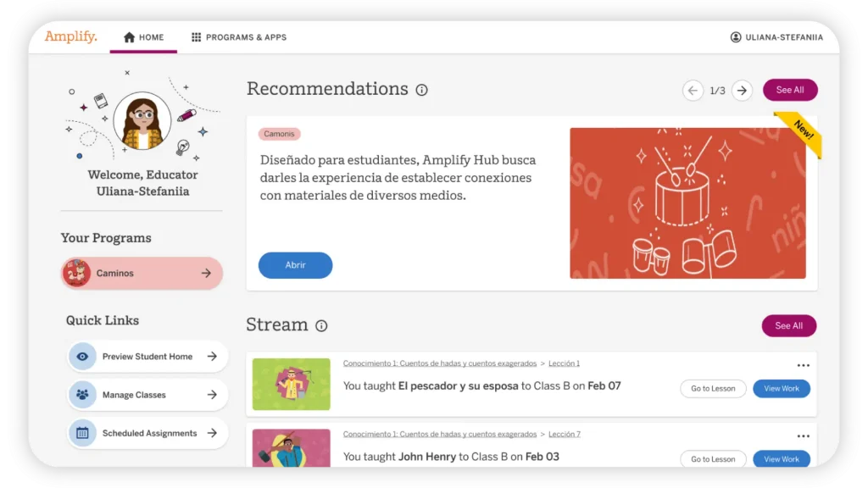View Work for John Henry
Viewport: 868px width, 488px height.
point(781,458)
